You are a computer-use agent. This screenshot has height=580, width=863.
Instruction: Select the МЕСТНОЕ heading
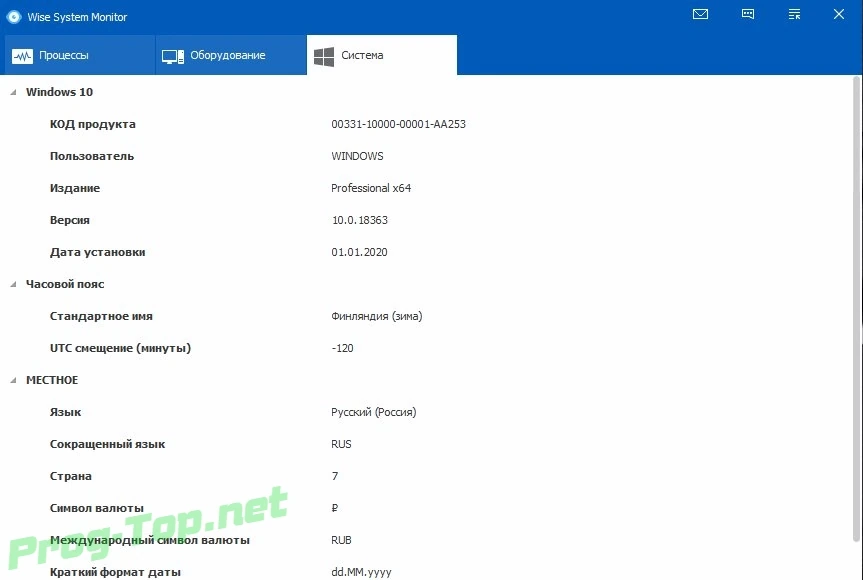(52, 380)
